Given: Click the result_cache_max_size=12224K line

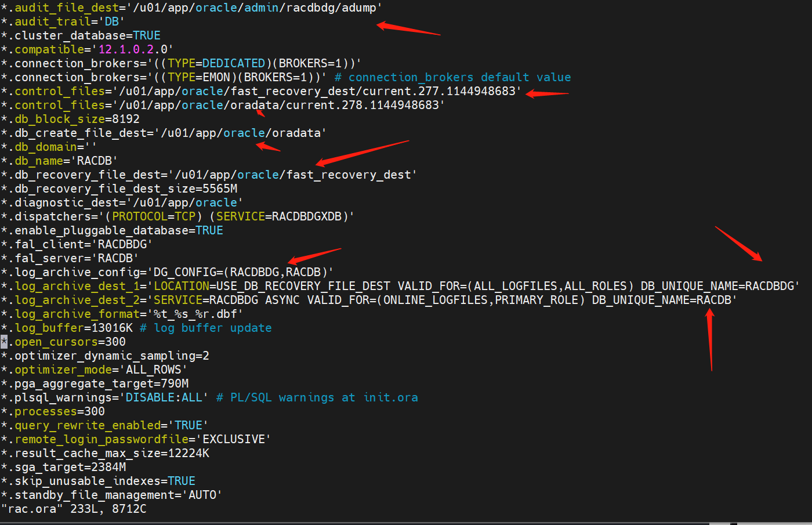Looking at the screenshot, I should [x=105, y=453].
